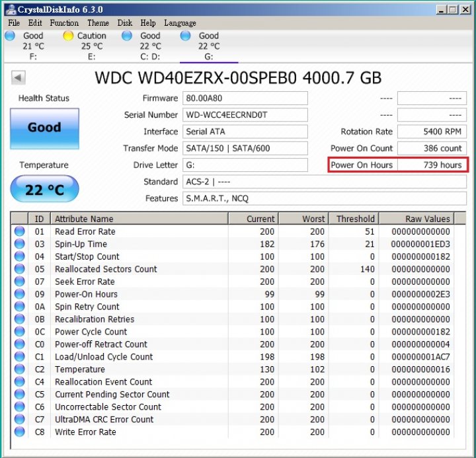The image size is (476, 458).
Task: Select the Spin-Up Time attribute name
Action: click(x=81, y=244)
